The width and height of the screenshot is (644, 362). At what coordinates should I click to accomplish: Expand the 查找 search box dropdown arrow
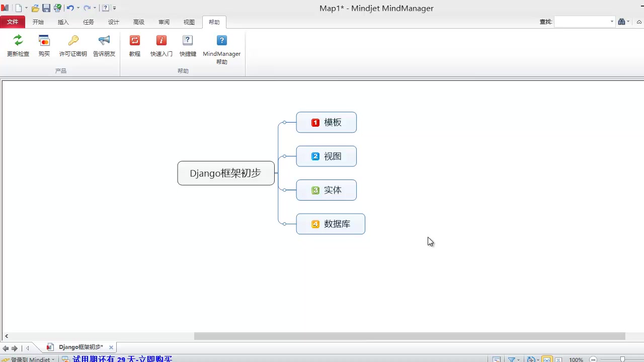(x=612, y=22)
